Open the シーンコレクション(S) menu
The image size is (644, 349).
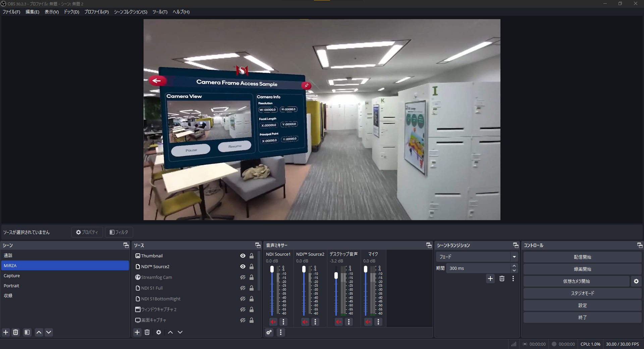point(130,12)
